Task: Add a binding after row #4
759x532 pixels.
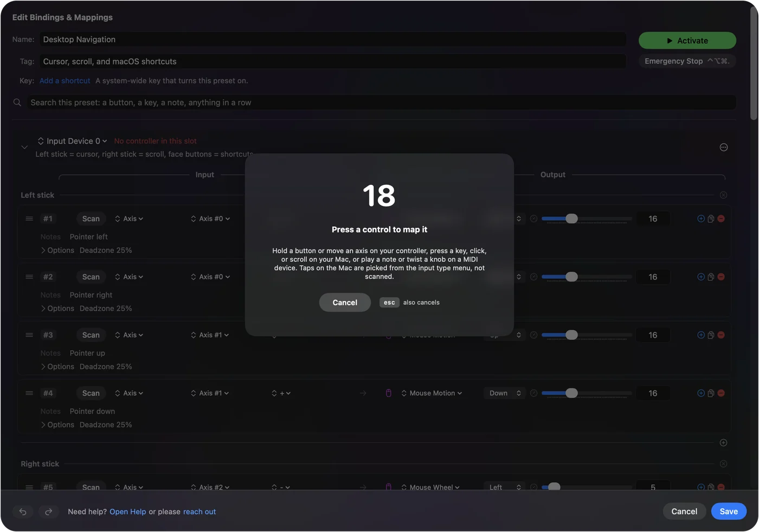Action: click(x=701, y=393)
